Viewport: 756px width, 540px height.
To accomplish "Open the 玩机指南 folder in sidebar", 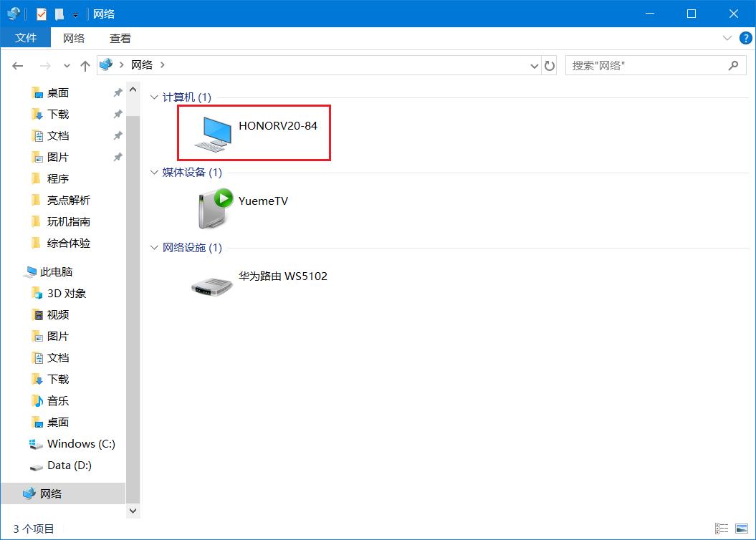I will (69, 221).
